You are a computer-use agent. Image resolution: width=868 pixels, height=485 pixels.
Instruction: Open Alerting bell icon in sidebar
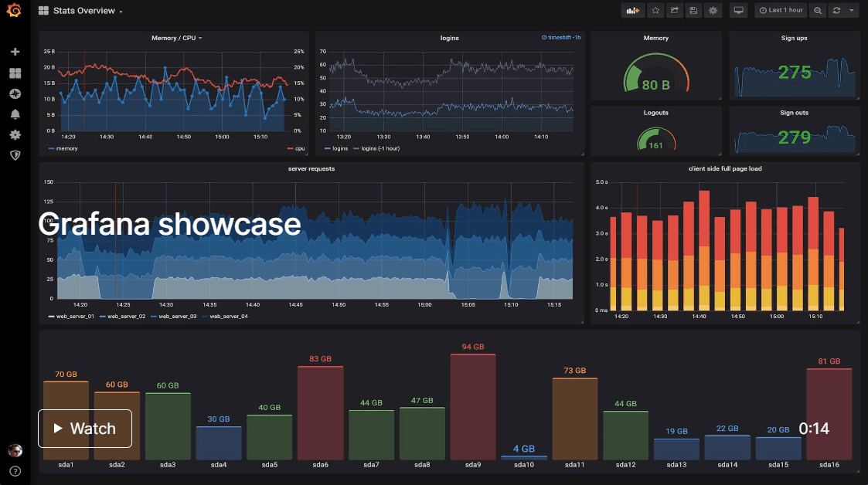pyautogui.click(x=15, y=114)
